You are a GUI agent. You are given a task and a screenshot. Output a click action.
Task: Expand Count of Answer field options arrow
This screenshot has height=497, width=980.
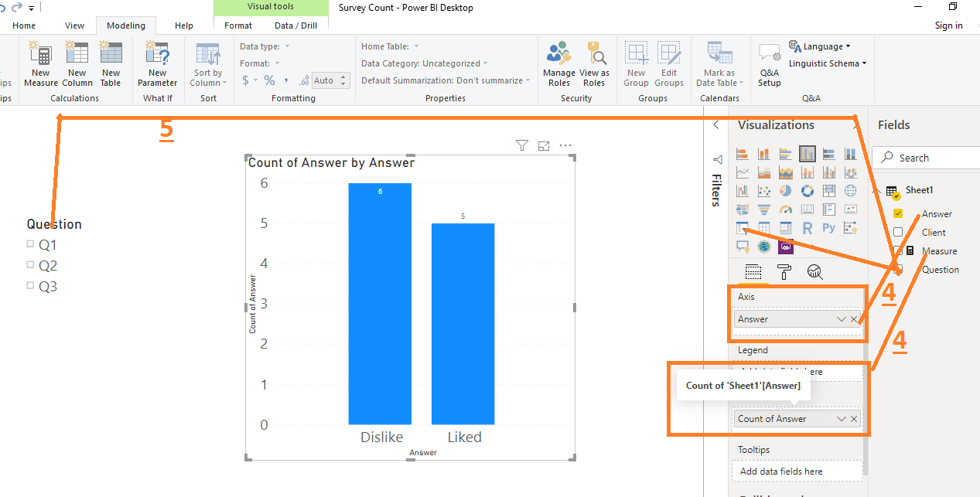841,419
